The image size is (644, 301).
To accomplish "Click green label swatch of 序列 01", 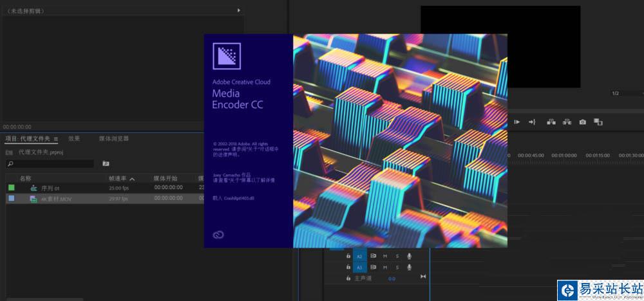I will [x=12, y=188].
